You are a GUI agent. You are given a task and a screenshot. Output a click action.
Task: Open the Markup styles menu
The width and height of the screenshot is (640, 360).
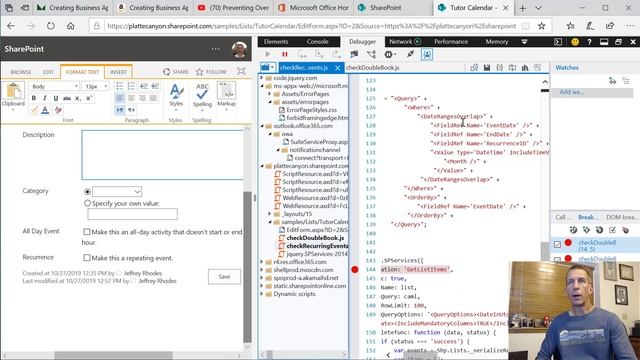[x=226, y=96]
